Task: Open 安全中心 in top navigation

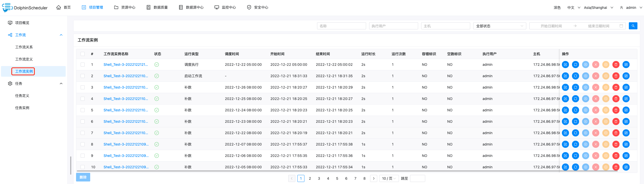Action: [x=258, y=7]
